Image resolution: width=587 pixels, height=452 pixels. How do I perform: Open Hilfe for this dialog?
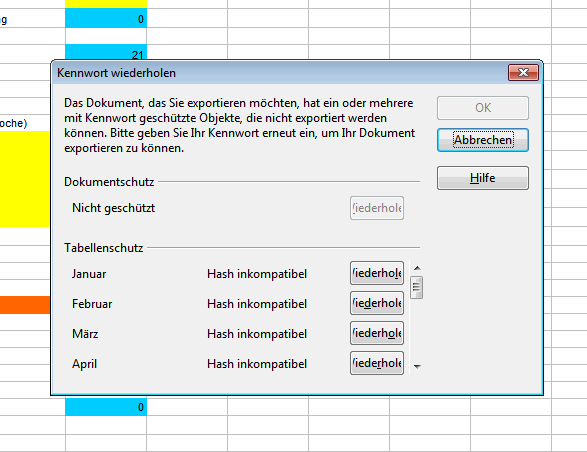tap(483, 178)
